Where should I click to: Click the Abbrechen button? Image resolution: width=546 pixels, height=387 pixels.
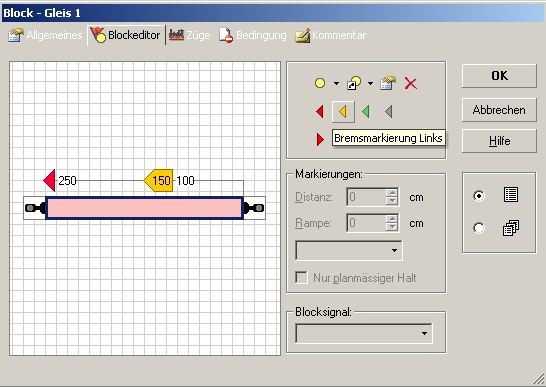point(499,110)
